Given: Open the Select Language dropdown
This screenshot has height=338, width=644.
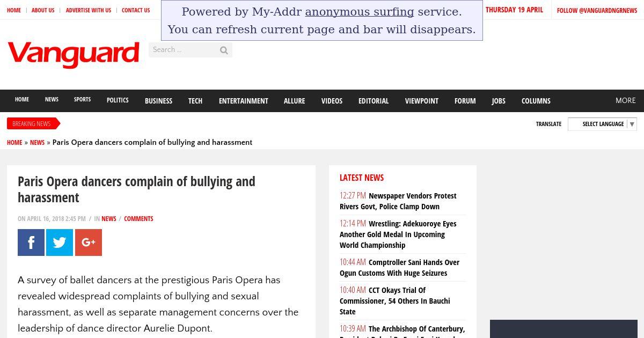Looking at the screenshot, I should (x=602, y=124).
